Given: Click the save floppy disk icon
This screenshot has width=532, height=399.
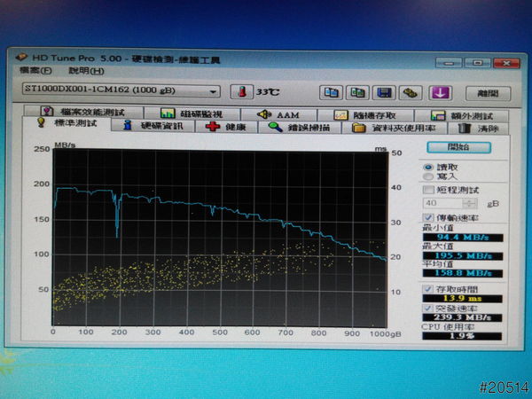Looking at the screenshot, I should click(x=385, y=92).
